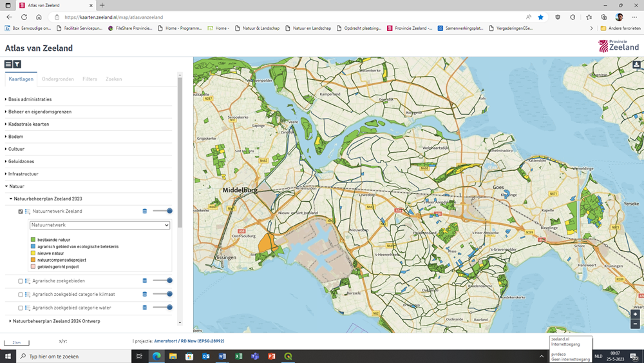The image size is (644, 363).
Task: Open the Samenwerkingsplat... bookmark
Action: pyautogui.click(x=460, y=28)
